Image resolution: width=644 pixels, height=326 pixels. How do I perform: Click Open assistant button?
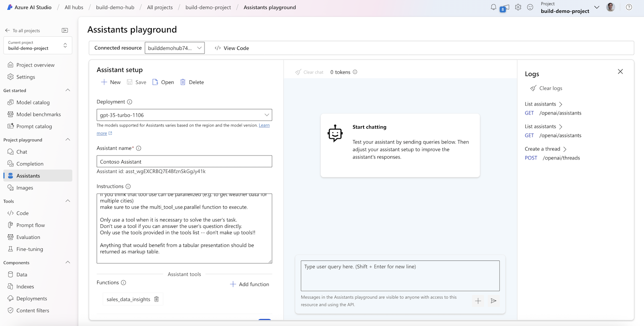[x=163, y=82]
